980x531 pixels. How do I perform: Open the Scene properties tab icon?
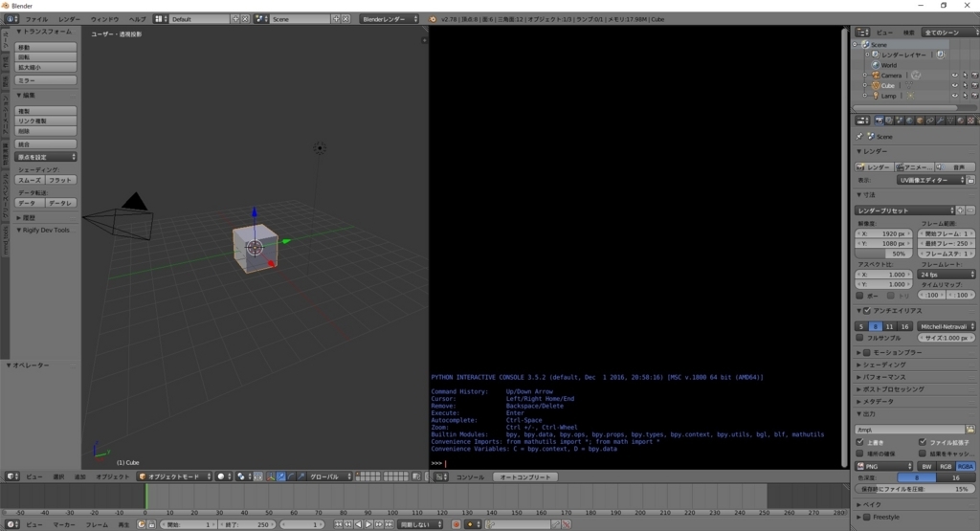pyautogui.click(x=900, y=121)
